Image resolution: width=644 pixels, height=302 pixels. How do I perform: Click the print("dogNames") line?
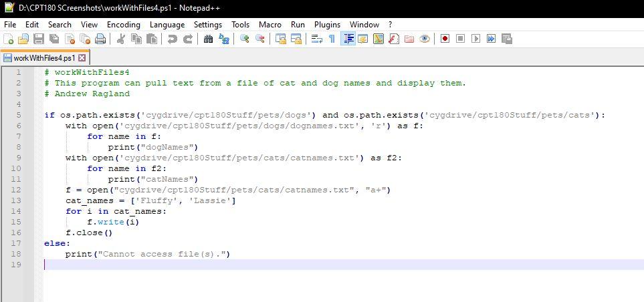(x=153, y=147)
